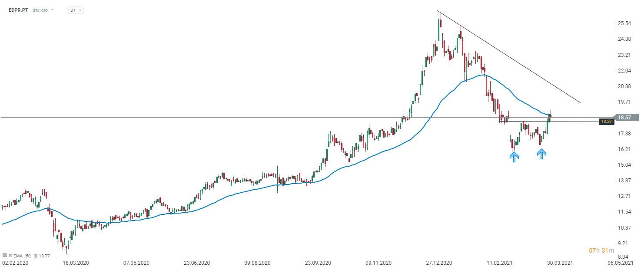Click the 25.54 price axis label
The height and width of the screenshot is (270, 644).
coord(624,23)
